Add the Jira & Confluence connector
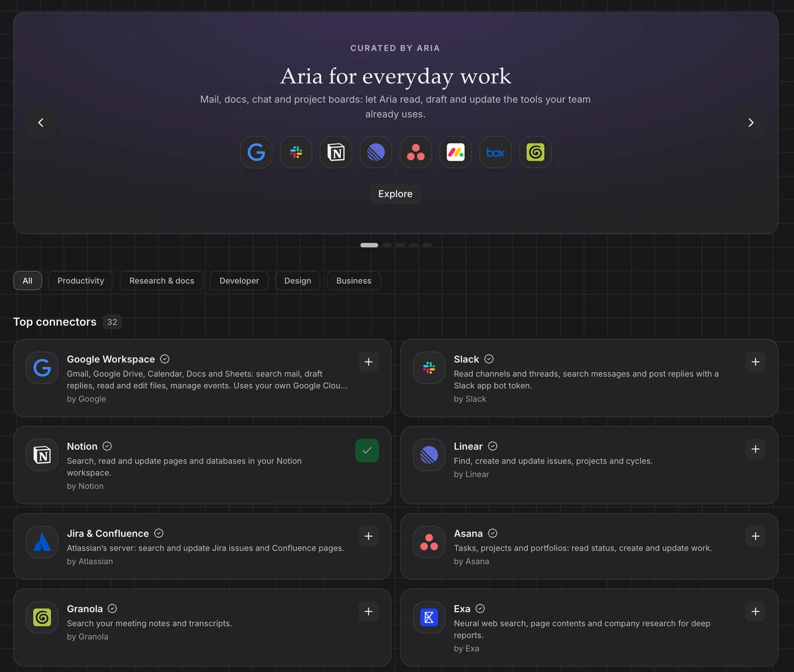The width and height of the screenshot is (794, 672). coord(368,536)
